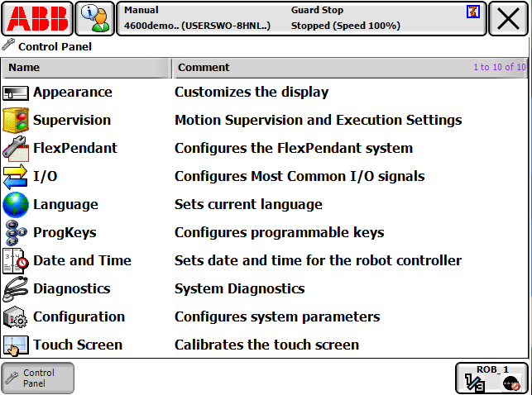Click the FlexPendant wrench icon
This screenshot has width=532, height=395.
[x=16, y=149]
